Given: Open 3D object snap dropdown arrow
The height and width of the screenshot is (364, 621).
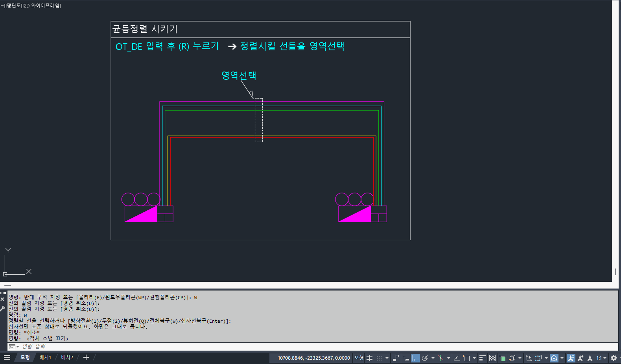Looking at the screenshot, I should click(x=520, y=358).
